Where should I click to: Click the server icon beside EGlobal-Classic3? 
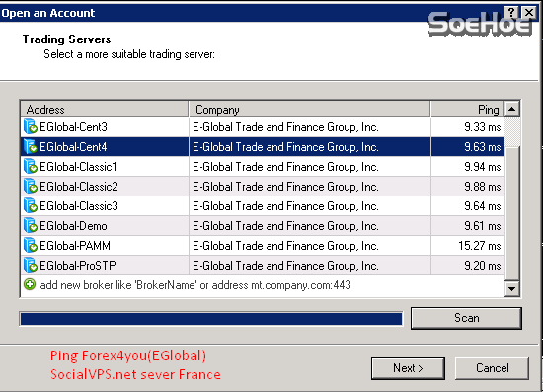pos(31,205)
